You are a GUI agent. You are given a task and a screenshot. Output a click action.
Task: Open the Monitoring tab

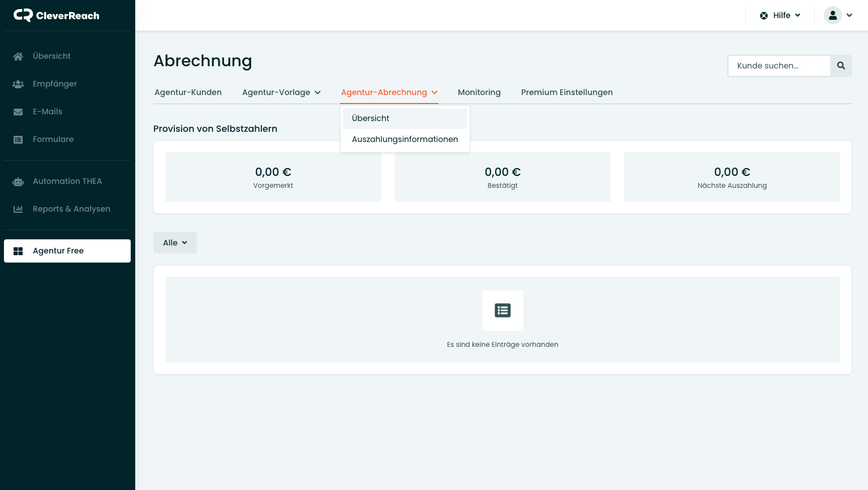[479, 92]
